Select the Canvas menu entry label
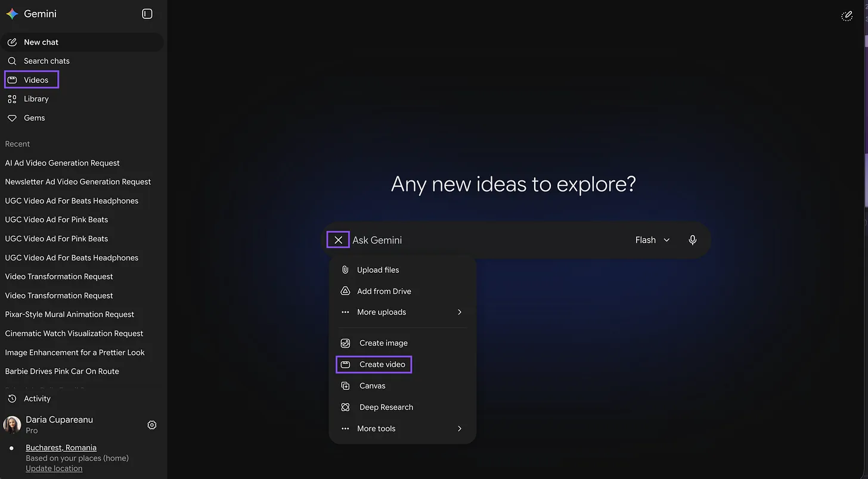This screenshot has height=479, width=868. click(373, 386)
